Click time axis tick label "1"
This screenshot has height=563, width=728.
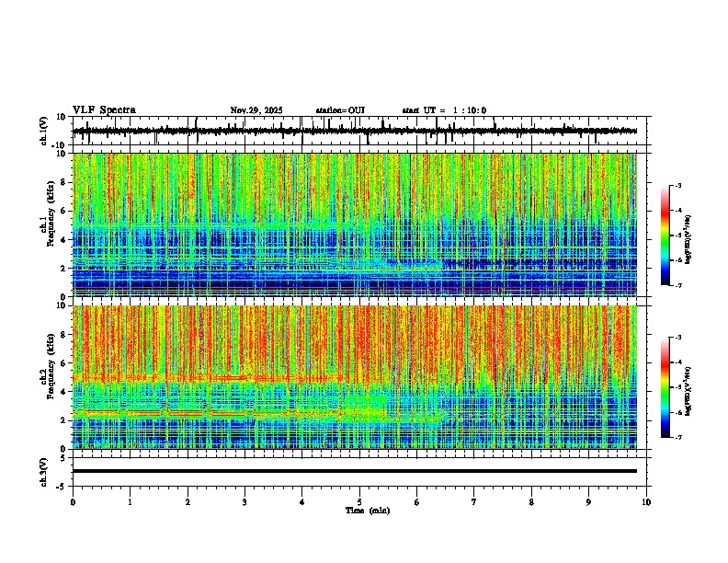coord(130,502)
